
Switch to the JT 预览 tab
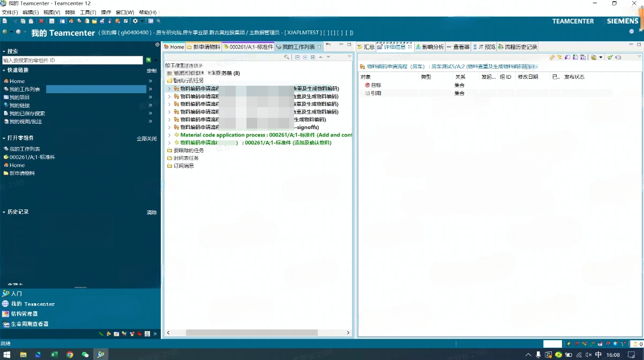point(484,47)
